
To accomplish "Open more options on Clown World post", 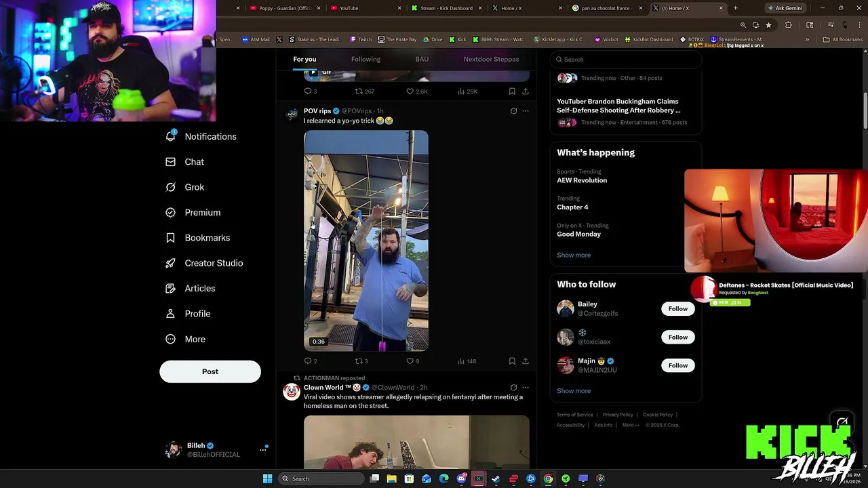I will 525,388.
